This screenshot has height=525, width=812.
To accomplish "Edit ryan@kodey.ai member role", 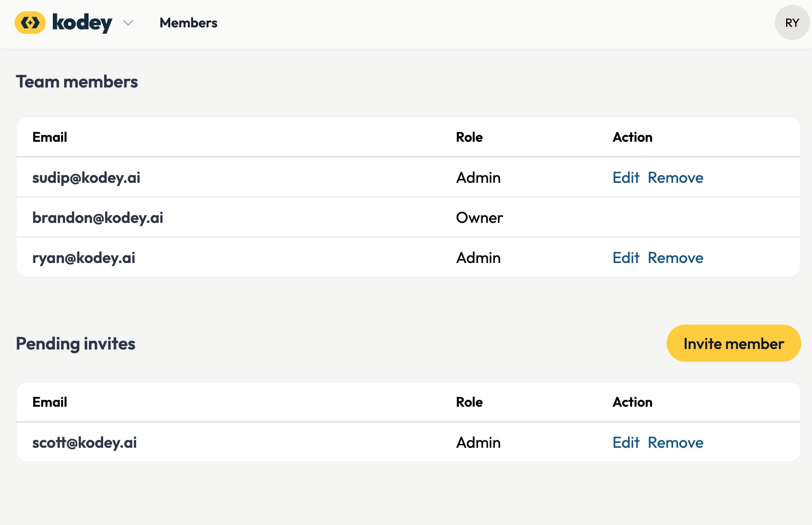I will (626, 258).
